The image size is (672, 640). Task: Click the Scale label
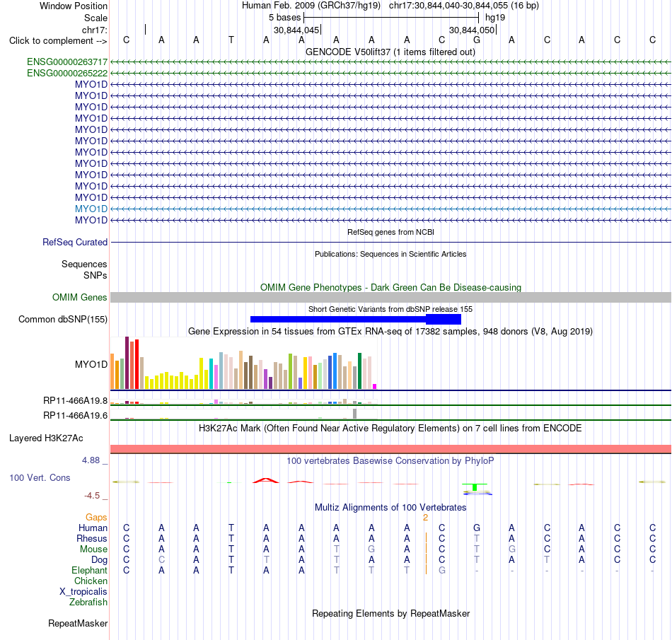[96, 18]
